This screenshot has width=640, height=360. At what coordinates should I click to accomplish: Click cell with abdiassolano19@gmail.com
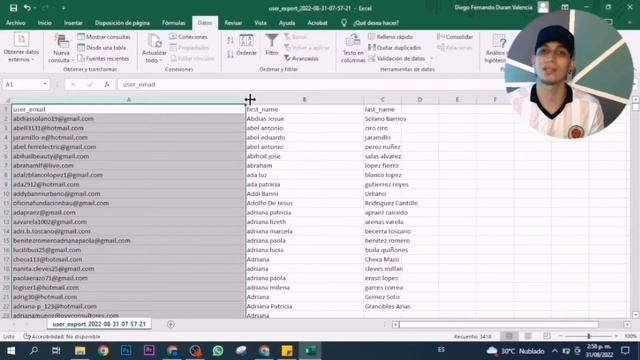128,119
